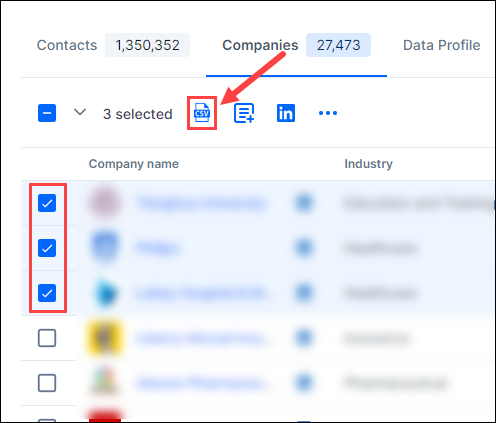Export selected companies as CSV

(202, 113)
